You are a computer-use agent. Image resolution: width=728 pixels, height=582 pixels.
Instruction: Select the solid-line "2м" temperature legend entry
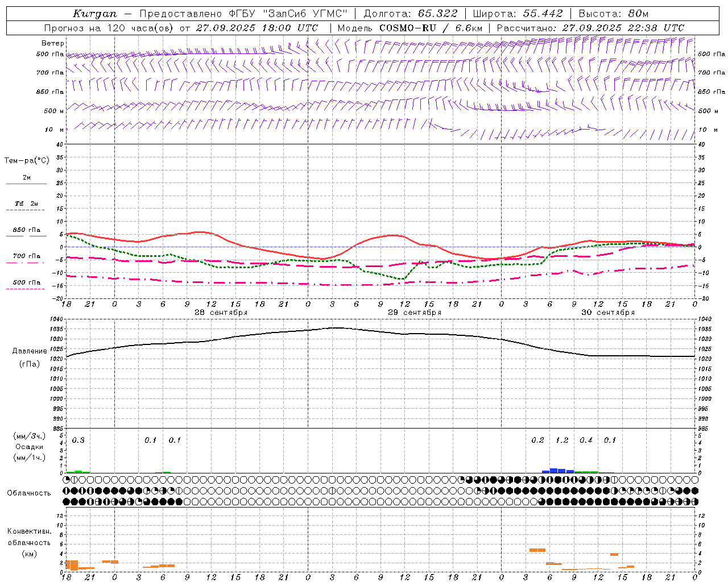tap(27, 178)
